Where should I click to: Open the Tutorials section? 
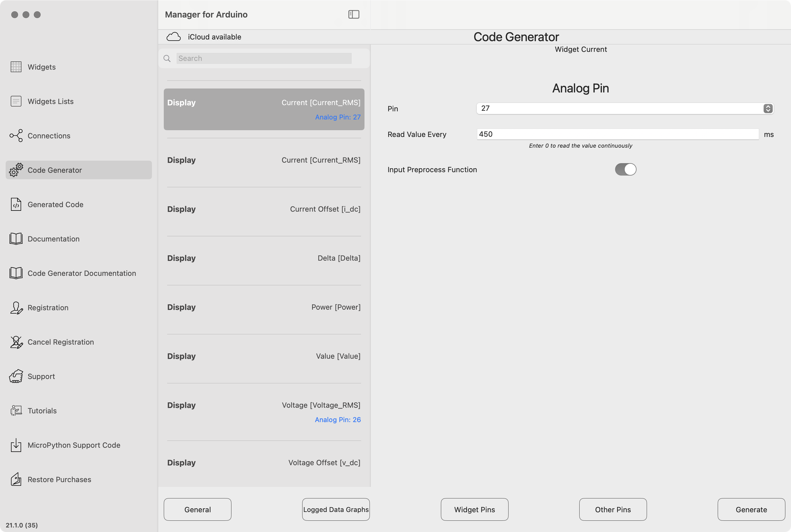[42, 410]
